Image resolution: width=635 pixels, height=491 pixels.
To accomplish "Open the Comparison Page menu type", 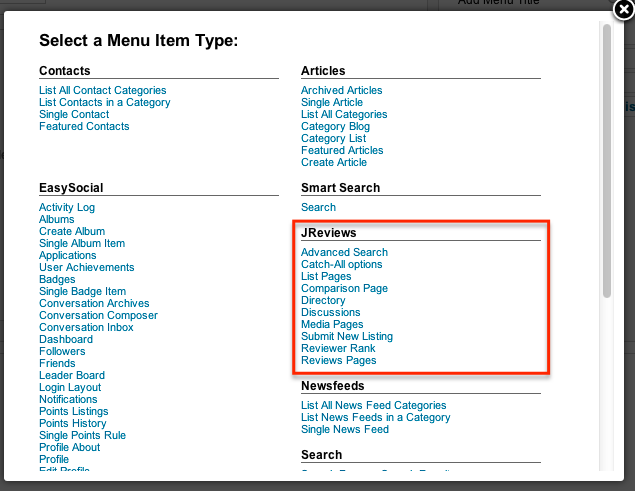I will pos(344,288).
